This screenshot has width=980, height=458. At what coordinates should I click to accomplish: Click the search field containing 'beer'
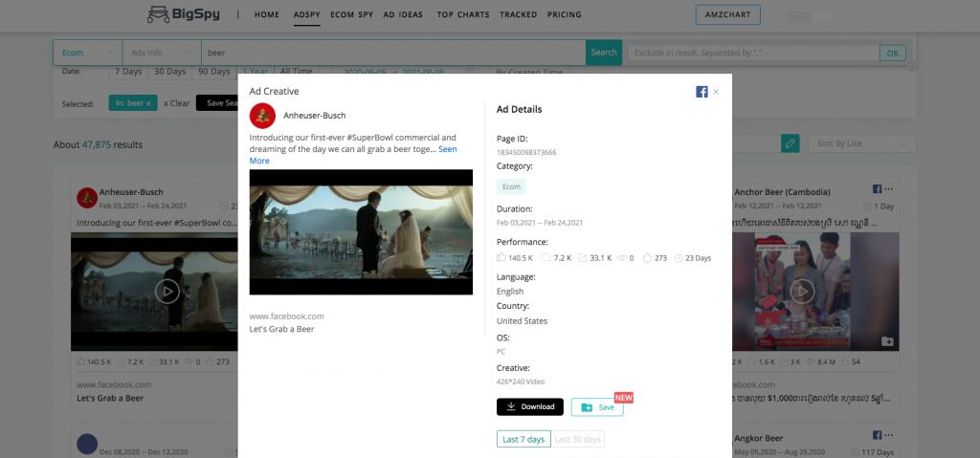(393, 53)
